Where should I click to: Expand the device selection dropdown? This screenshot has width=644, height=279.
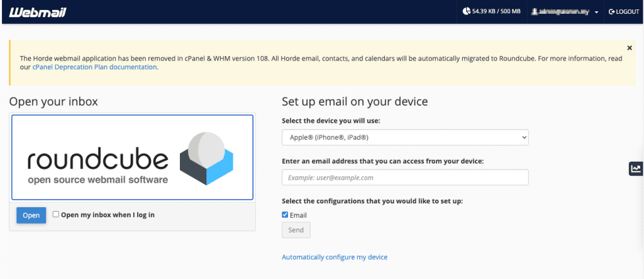pyautogui.click(x=405, y=137)
